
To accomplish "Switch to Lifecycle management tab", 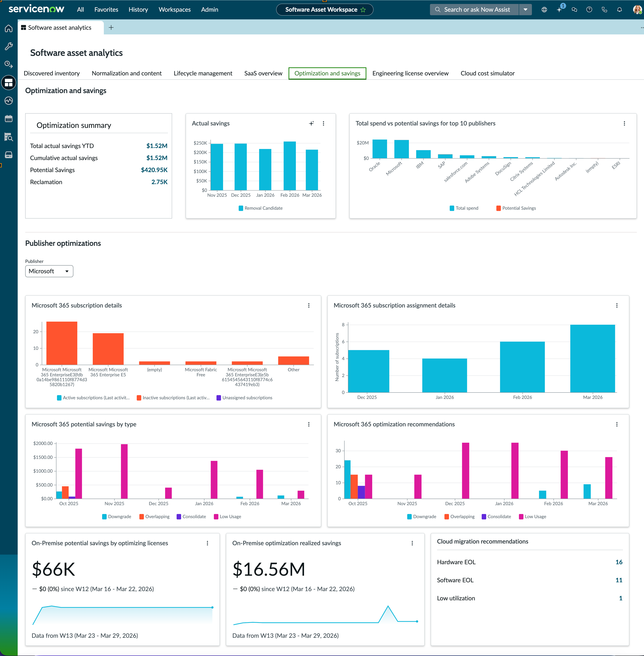I will [x=203, y=73].
